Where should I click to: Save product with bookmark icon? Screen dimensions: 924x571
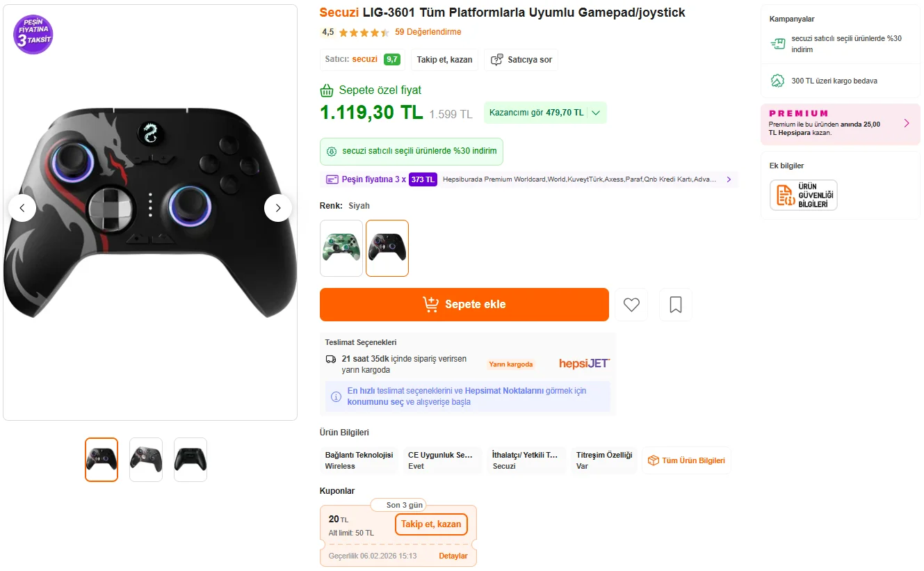(675, 305)
